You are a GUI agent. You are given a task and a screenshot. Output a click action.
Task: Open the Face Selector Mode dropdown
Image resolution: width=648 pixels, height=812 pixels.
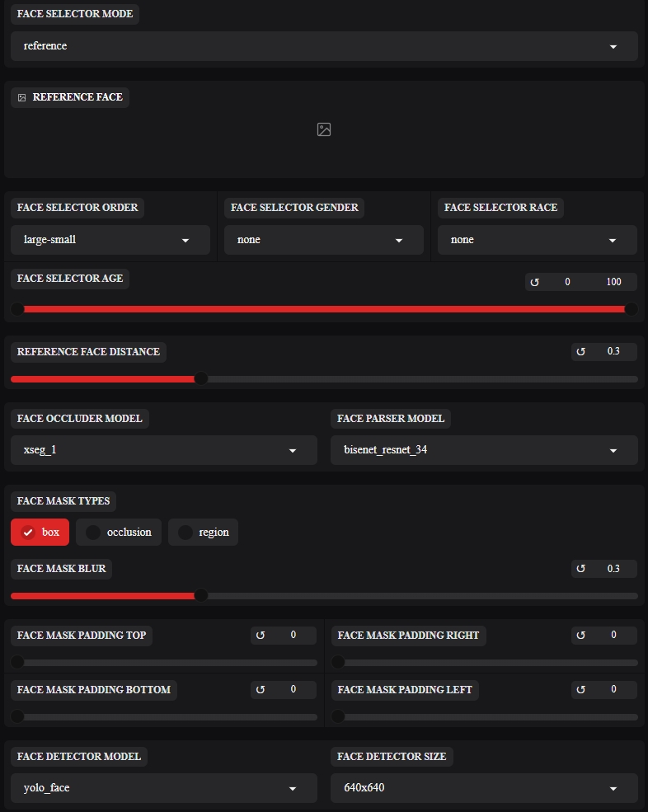[324, 46]
